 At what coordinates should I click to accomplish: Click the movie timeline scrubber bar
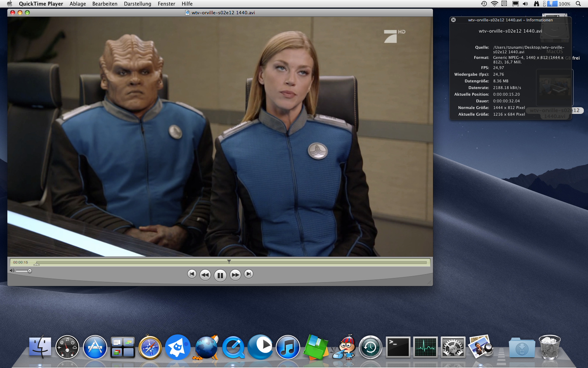[x=231, y=262]
